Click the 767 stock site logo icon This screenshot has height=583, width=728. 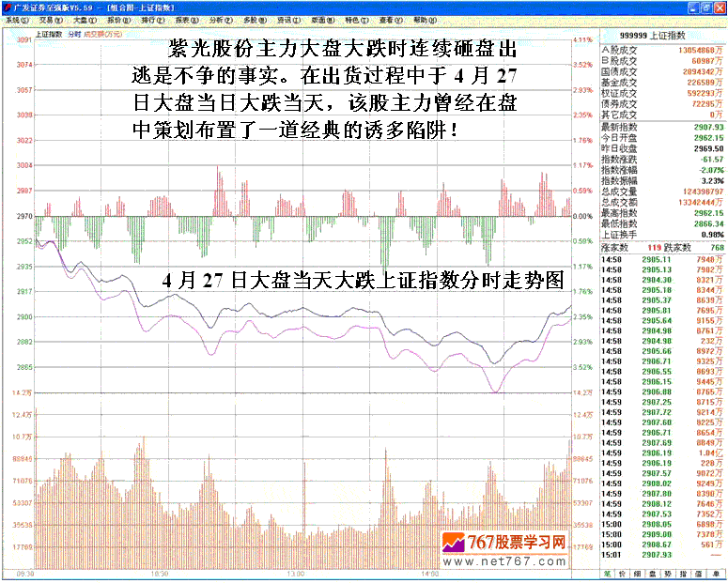click(x=454, y=544)
